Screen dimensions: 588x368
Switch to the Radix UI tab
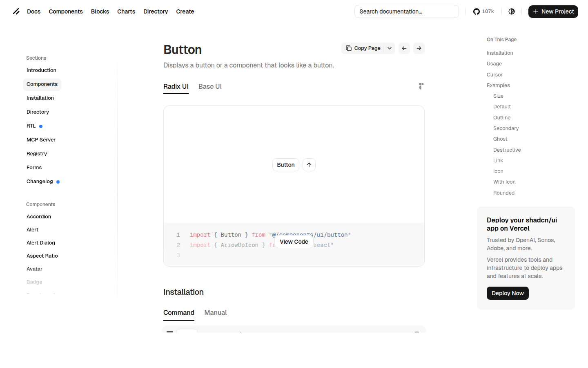point(176,87)
